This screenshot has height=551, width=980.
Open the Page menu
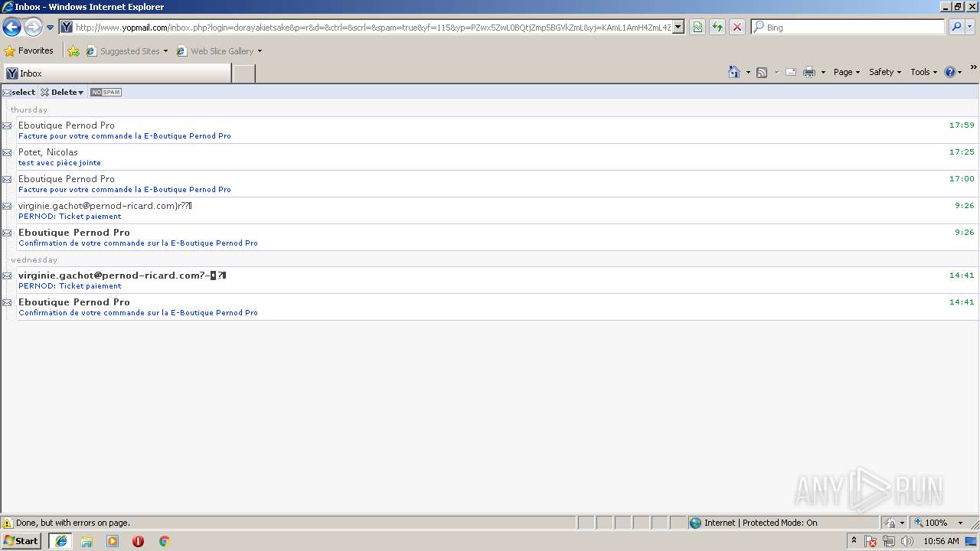pyautogui.click(x=846, y=72)
